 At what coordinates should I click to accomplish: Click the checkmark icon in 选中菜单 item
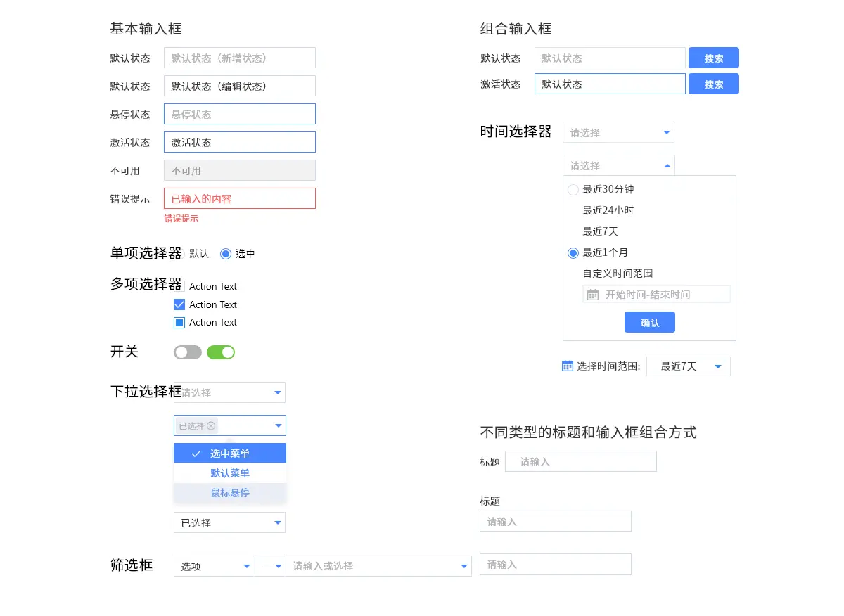tap(196, 454)
